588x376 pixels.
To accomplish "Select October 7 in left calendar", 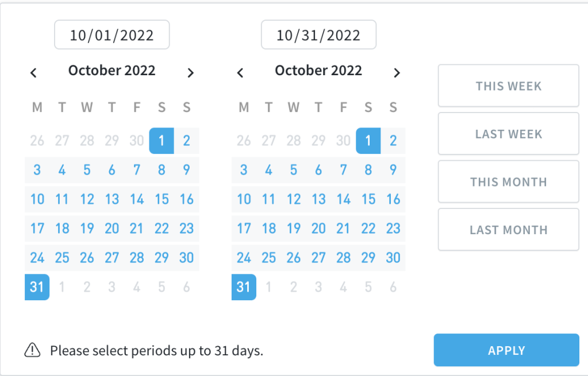I will point(137,170).
